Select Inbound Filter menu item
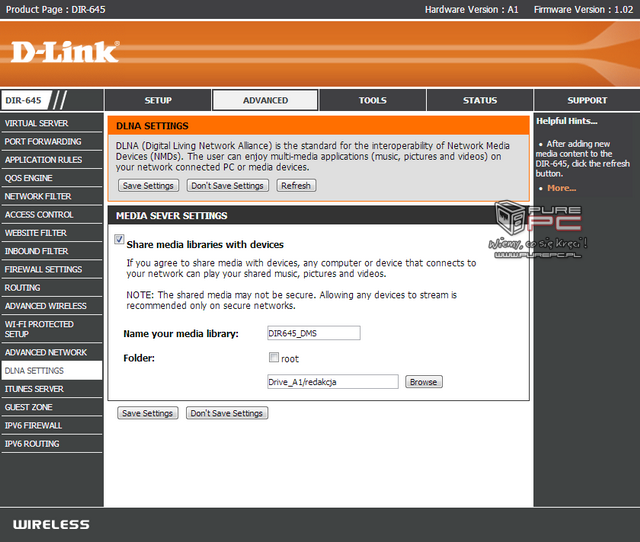 (x=51, y=251)
